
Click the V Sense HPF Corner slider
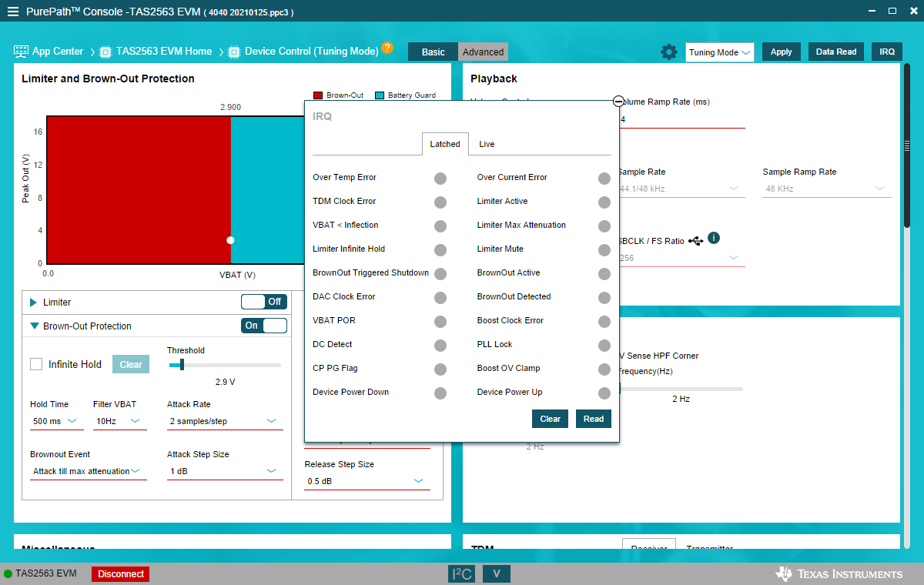coord(681,389)
